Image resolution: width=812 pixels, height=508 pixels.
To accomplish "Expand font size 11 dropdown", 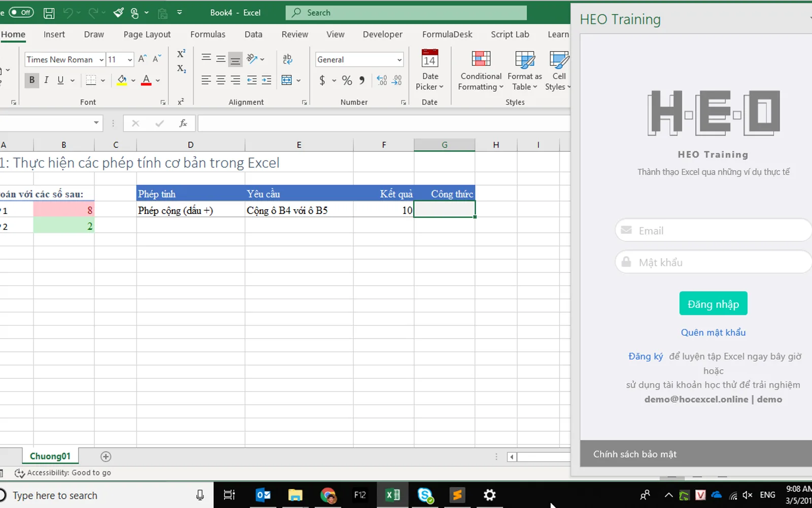I will click(130, 60).
